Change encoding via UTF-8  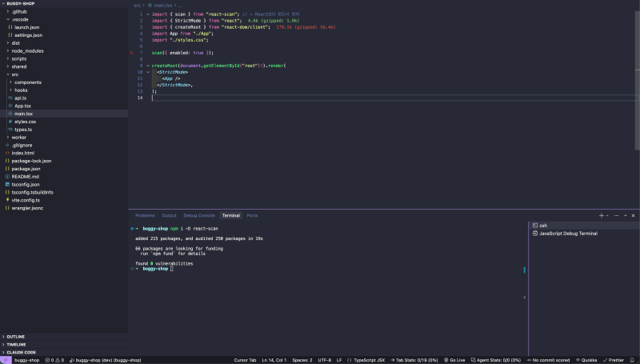tap(325, 360)
